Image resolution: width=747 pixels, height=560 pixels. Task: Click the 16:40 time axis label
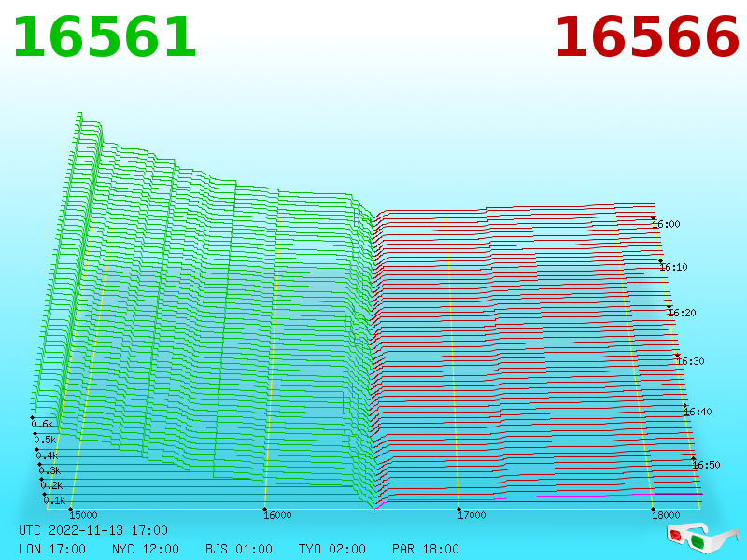click(698, 412)
